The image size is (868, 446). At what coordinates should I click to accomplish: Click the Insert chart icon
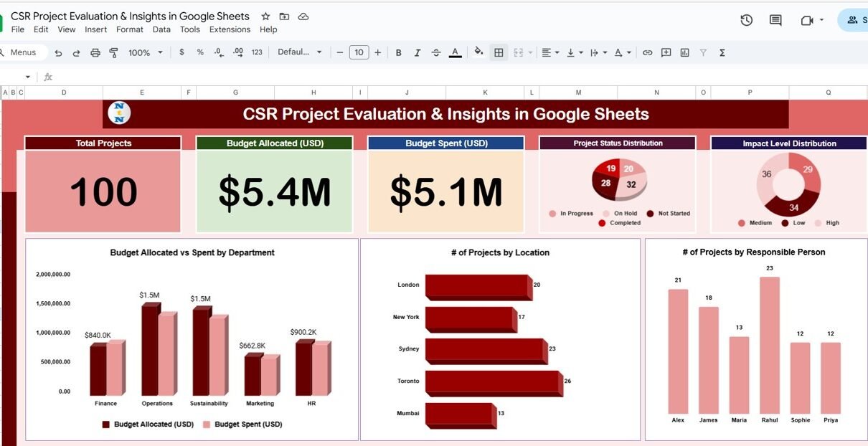(x=684, y=52)
